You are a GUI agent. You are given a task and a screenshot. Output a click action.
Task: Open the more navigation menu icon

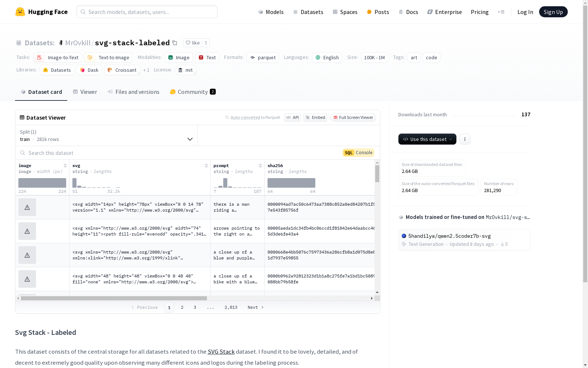[x=501, y=12]
